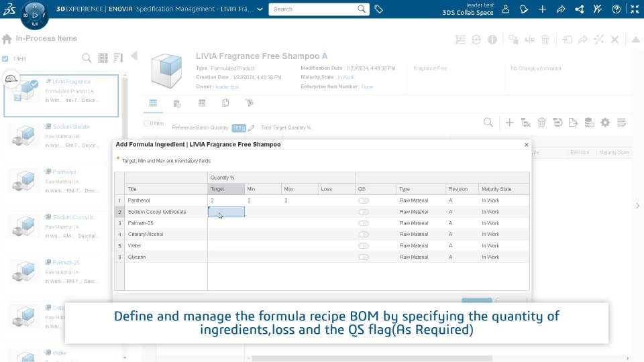Click Water row title in dialog
644x362 pixels.
(x=134, y=246)
